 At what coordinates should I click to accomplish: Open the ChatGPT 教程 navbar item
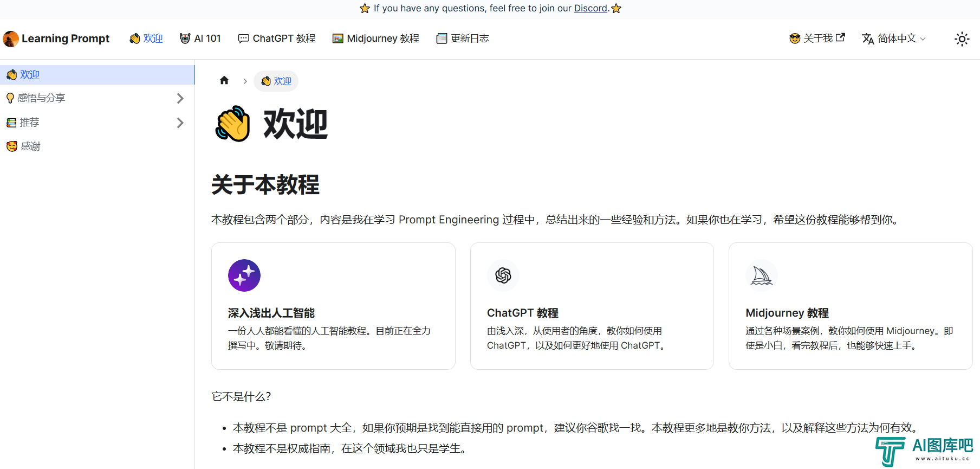(x=277, y=38)
